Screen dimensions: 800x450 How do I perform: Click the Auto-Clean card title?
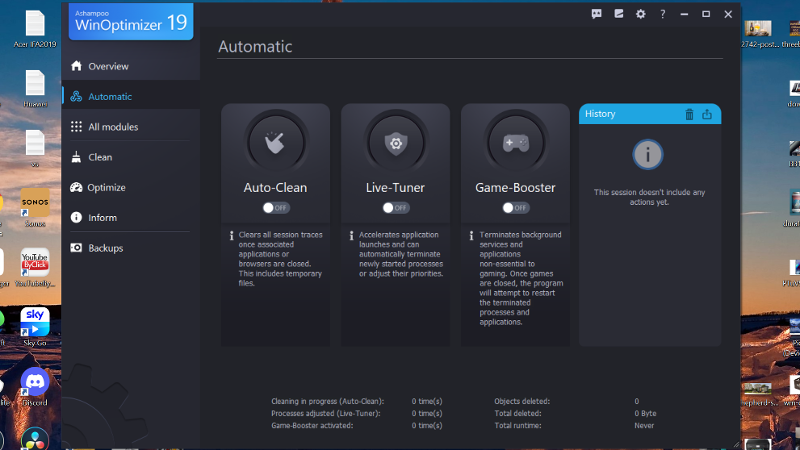276,188
